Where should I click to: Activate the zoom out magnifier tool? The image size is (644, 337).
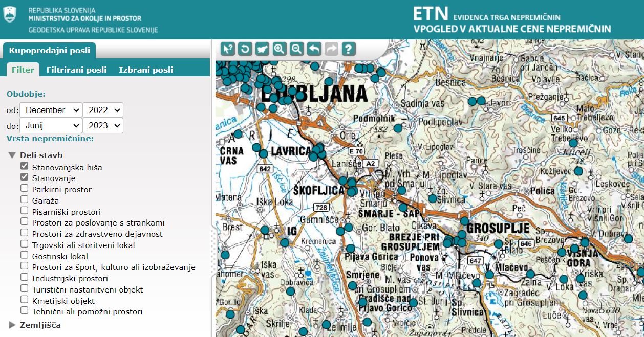click(x=297, y=49)
